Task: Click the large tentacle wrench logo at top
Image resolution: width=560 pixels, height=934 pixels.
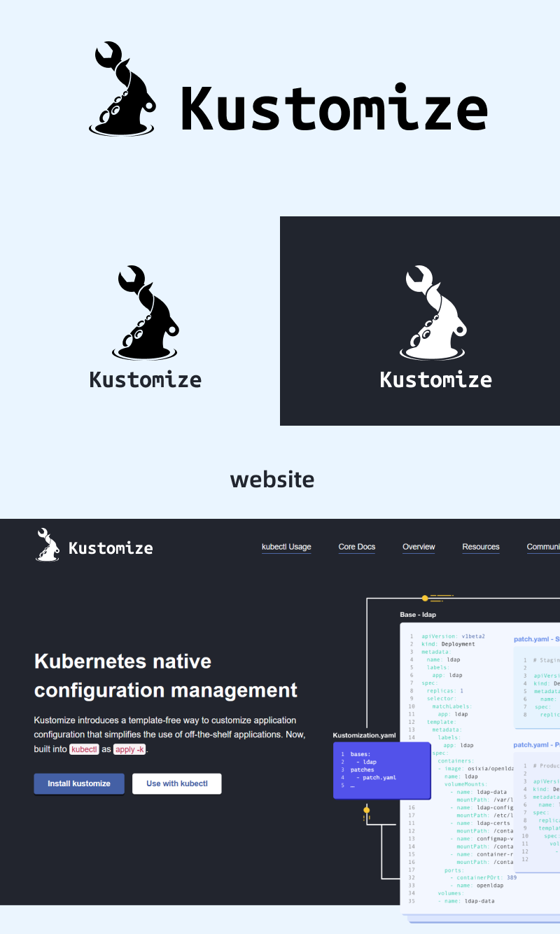Action: (122, 89)
